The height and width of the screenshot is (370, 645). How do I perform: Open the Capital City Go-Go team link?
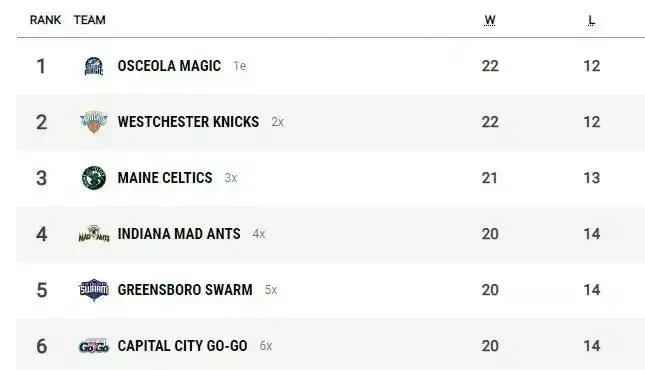tap(182, 346)
